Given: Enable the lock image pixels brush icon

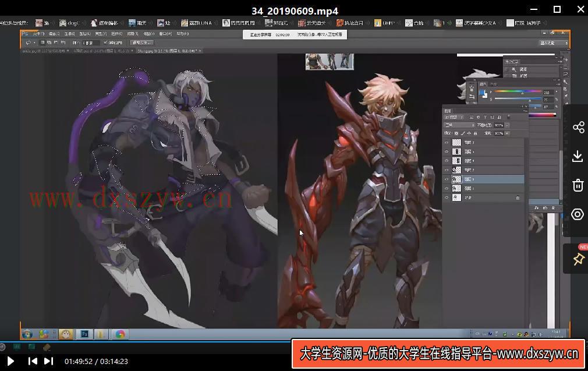Looking at the screenshot, I should (463, 133).
